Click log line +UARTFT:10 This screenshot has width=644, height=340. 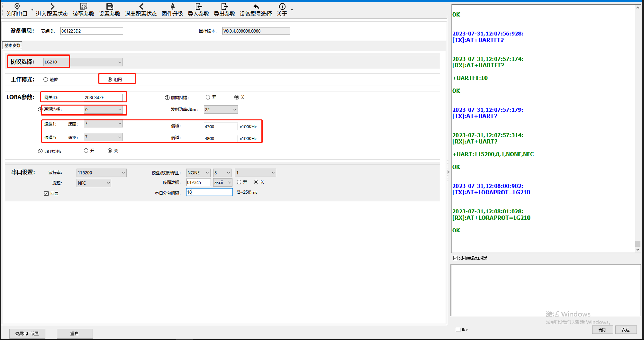click(x=470, y=78)
